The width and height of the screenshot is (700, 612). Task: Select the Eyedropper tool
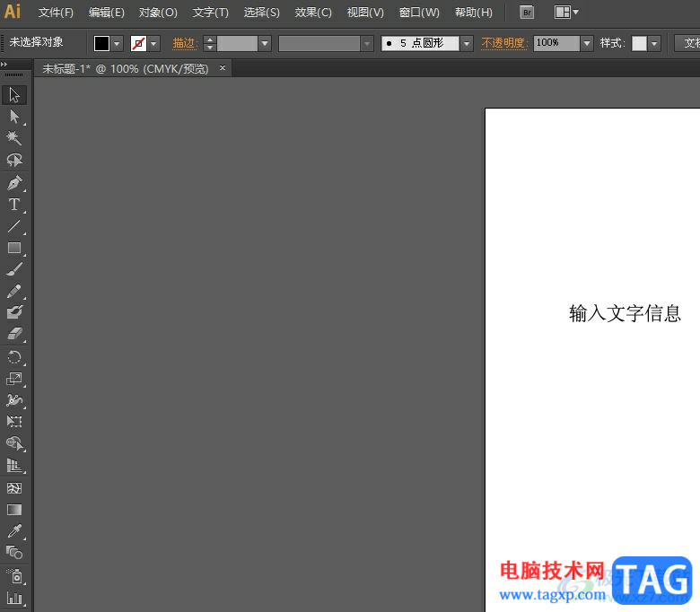tap(14, 531)
